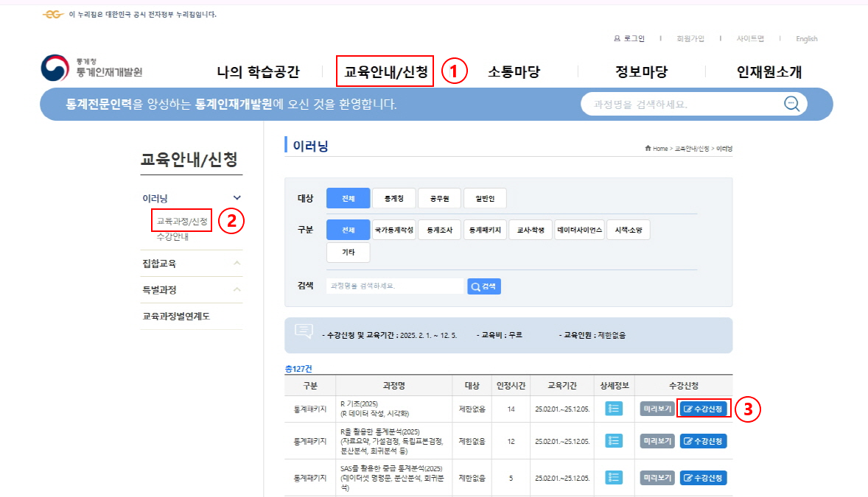Expand the 특별과정 sidebar section
868x497 pixels.
tap(237, 289)
